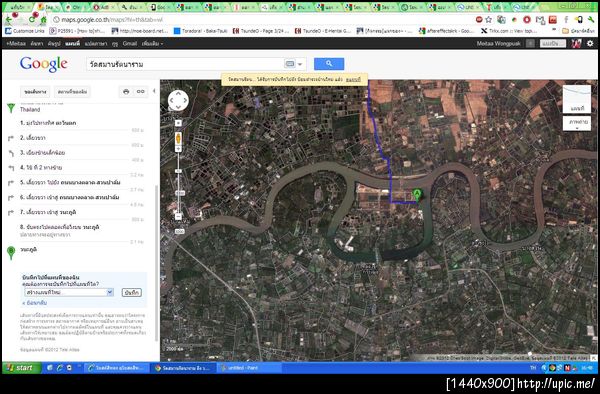Image resolution: width=600 pixels, height=394 pixels.
Task: Open the +Meitaa item in Google bar
Action: [16, 44]
